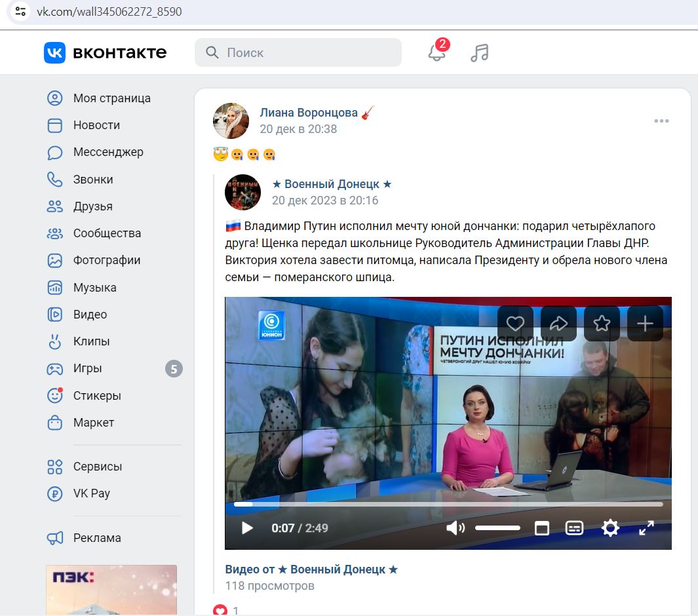This screenshot has width=698, height=616.
Task: Bookmark the video with star overlay icon
Action: (602, 324)
